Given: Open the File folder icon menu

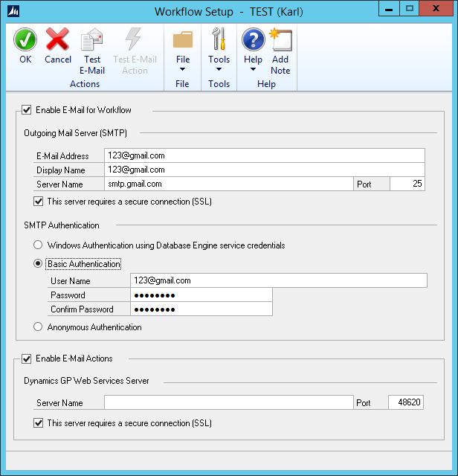Looking at the screenshot, I should (183, 39).
